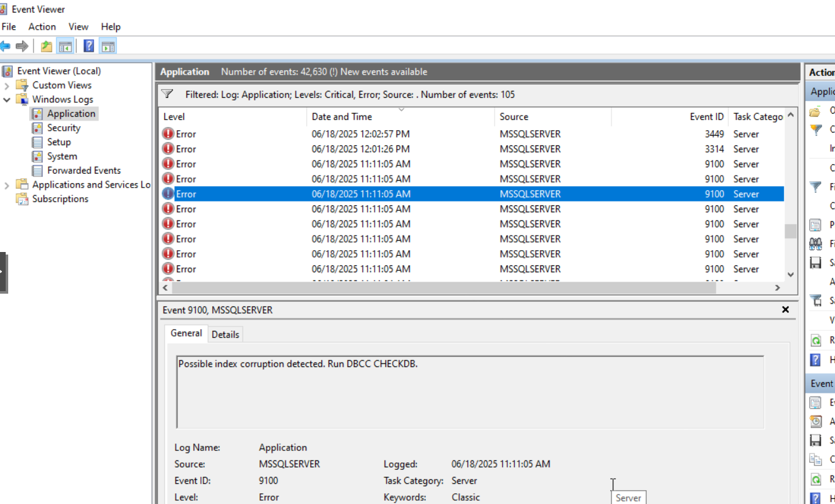The height and width of the screenshot is (504, 835).
Task: Click the binoculars Find icon in Actions
Action: (x=815, y=244)
